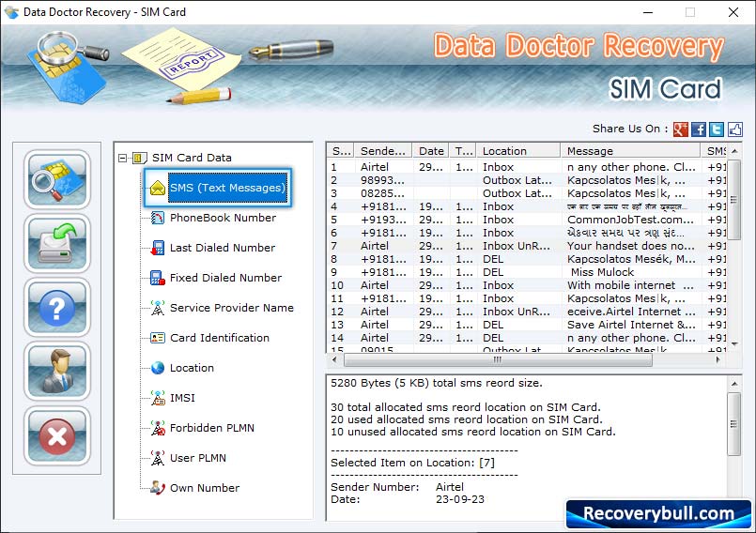
Task: Select SMS (Text Messages) tree item
Action: click(227, 188)
